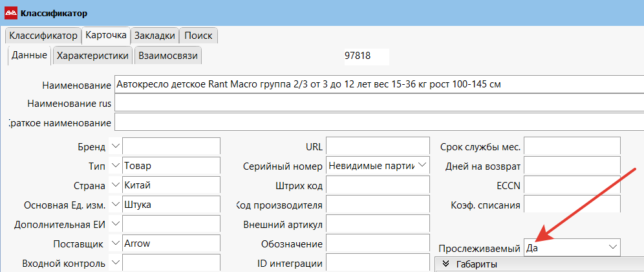Open the Закладки tab
Image resolution: width=644 pixels, height=272 pixels.
coord(155,36)
